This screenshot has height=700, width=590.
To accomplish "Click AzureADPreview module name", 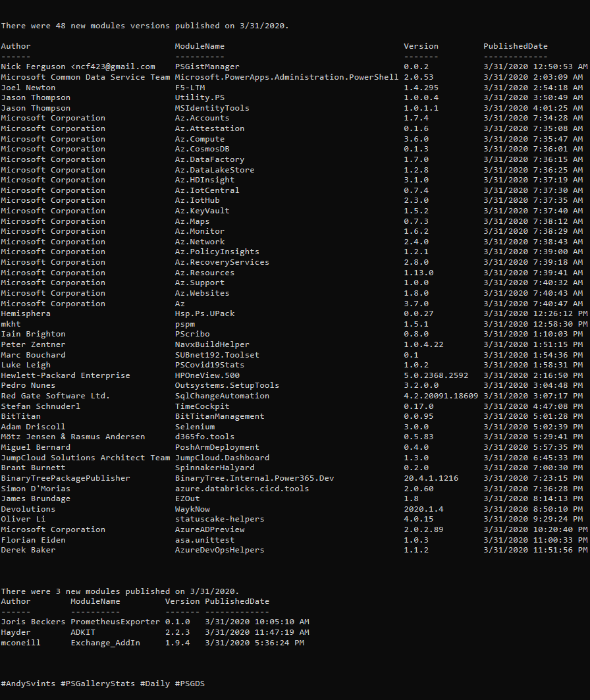I will [x=210, y=529].
